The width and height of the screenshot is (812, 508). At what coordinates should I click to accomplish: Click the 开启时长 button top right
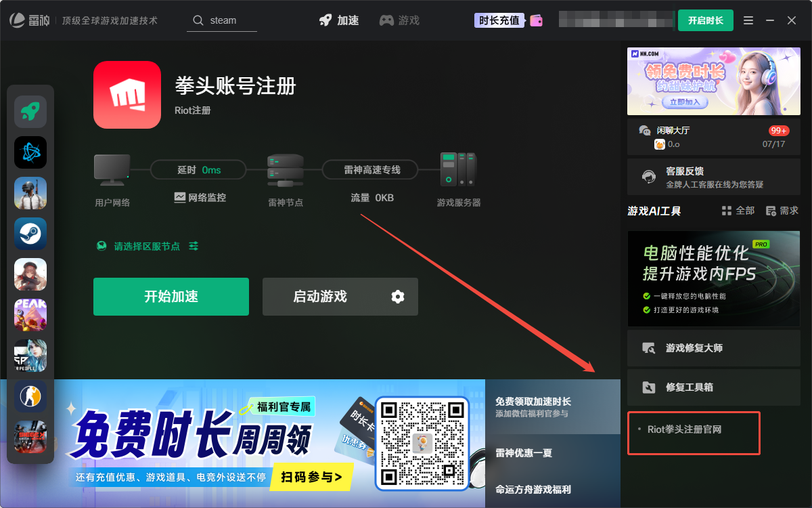(x=706, y=20)
